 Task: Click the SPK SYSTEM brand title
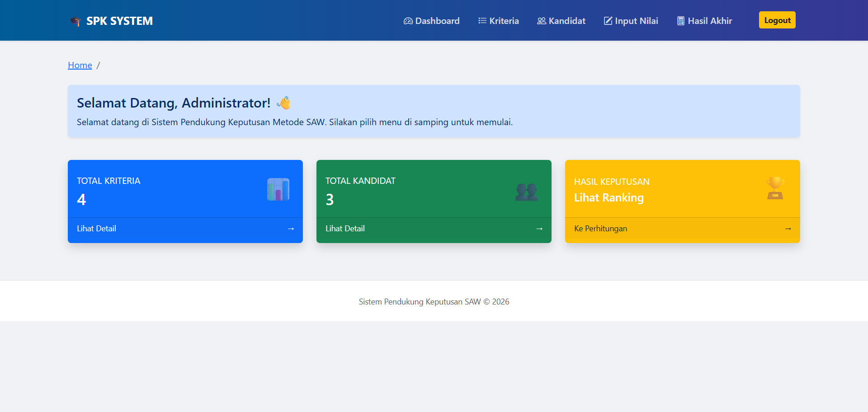pos(119,21)
